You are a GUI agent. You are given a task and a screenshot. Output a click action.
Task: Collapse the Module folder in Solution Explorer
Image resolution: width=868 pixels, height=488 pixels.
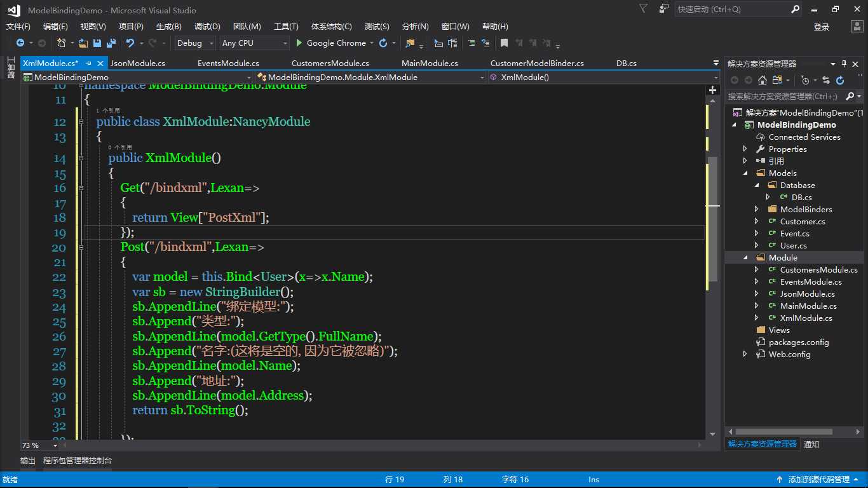745,257
